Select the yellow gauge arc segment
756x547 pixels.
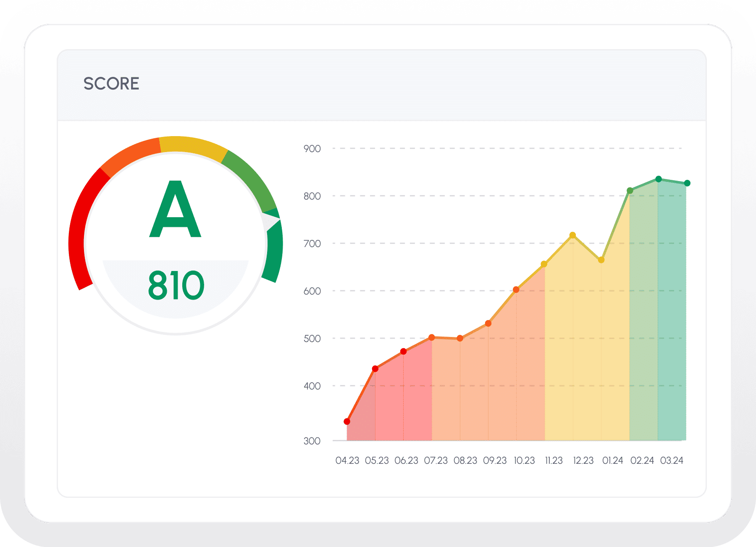pos(193,147)
